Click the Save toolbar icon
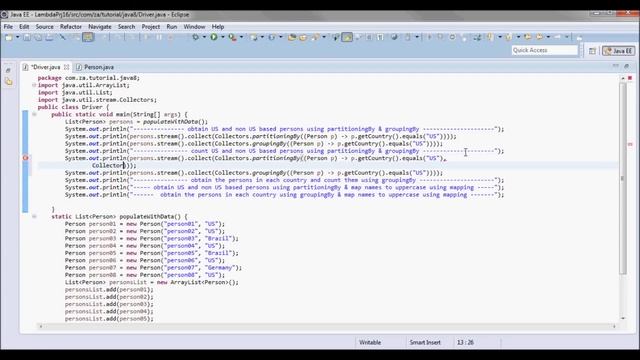Image resolution: width=640 pixels, height=360 pixels. [x=27, y=37]
